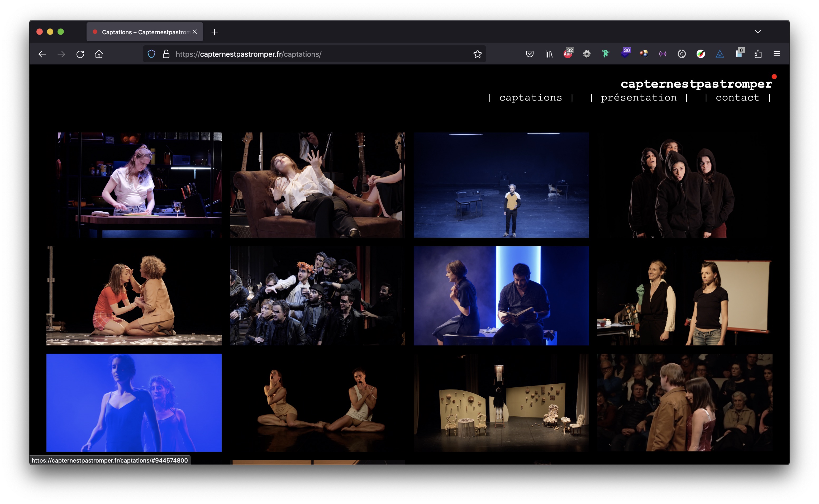819x504 pixels.
Task: Select the Captations – Capternestpastromper tab
Action: coord(145,32)
